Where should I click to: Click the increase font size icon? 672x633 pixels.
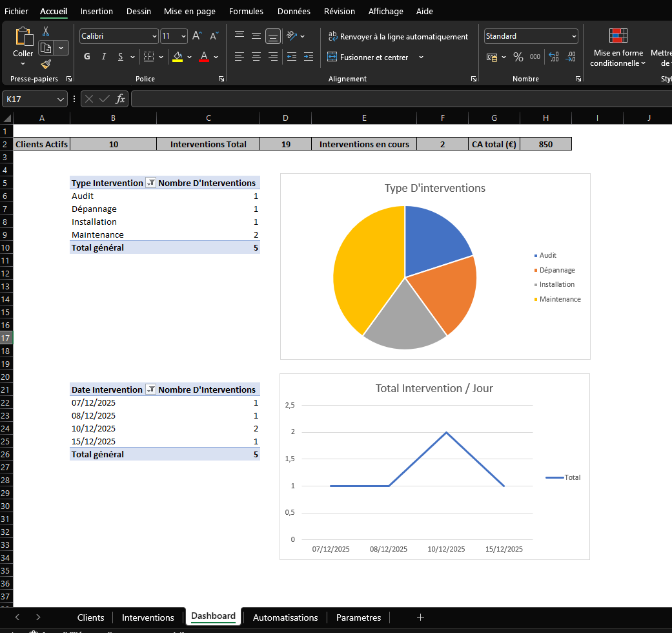tap(196, 36)
